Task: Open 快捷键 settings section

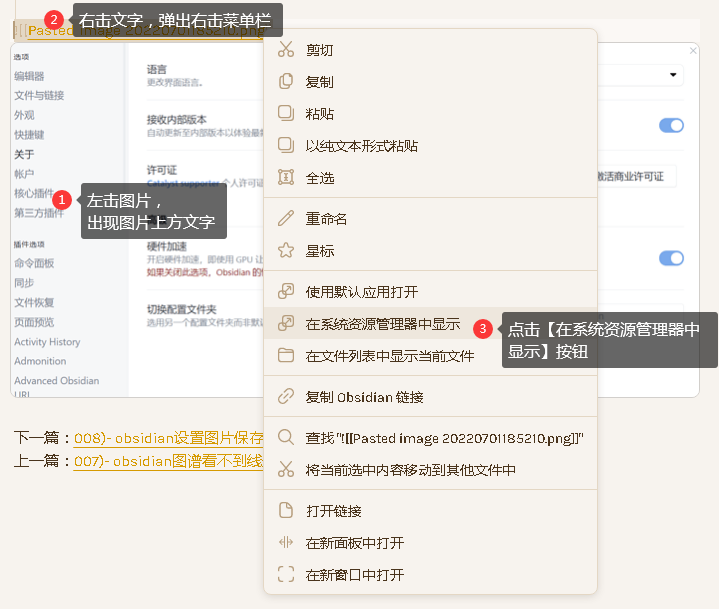Action: (x=29, y=135)
